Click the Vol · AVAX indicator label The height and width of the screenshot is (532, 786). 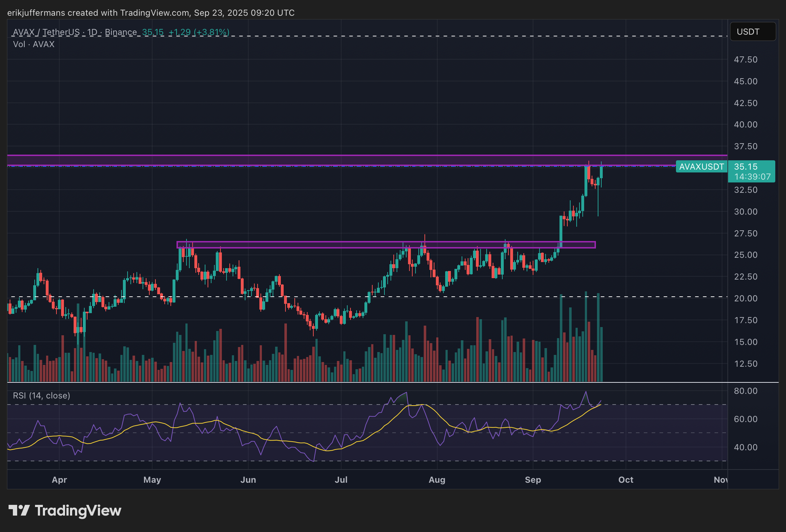(x=34, y=44)
